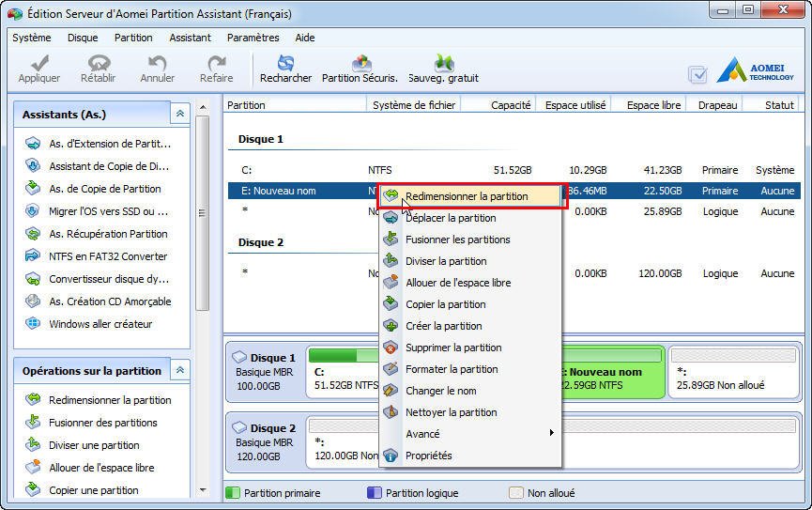This screenshot has width=812, height=510.
Task: Click the Sauveg. gratuit toolbar icon
Action: coord(444,63)
